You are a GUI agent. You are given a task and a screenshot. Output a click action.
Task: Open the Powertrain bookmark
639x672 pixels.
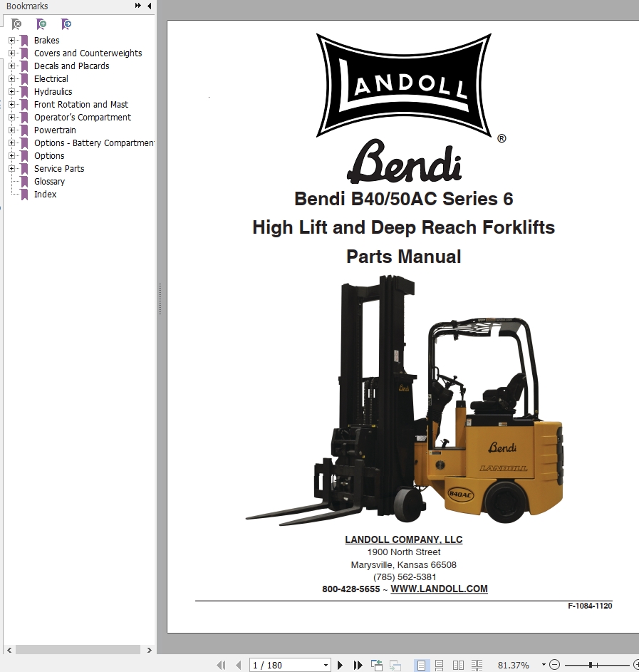[x=55, y=130]
